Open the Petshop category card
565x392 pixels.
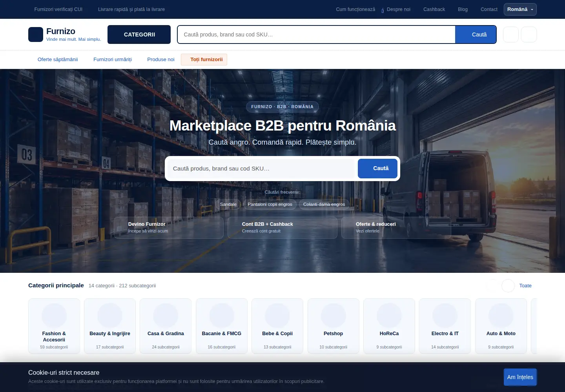coord(334,326)
